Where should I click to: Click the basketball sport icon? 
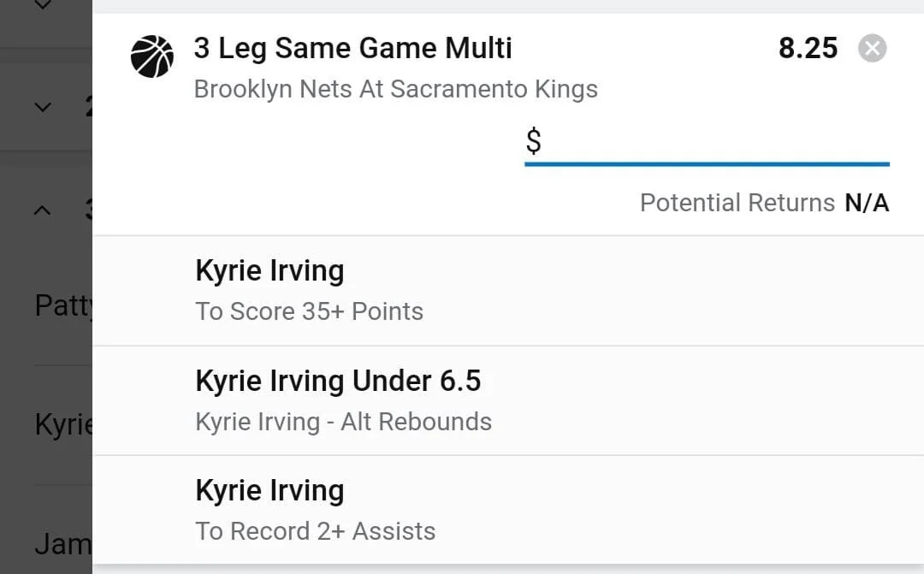(x=152, y=56)
